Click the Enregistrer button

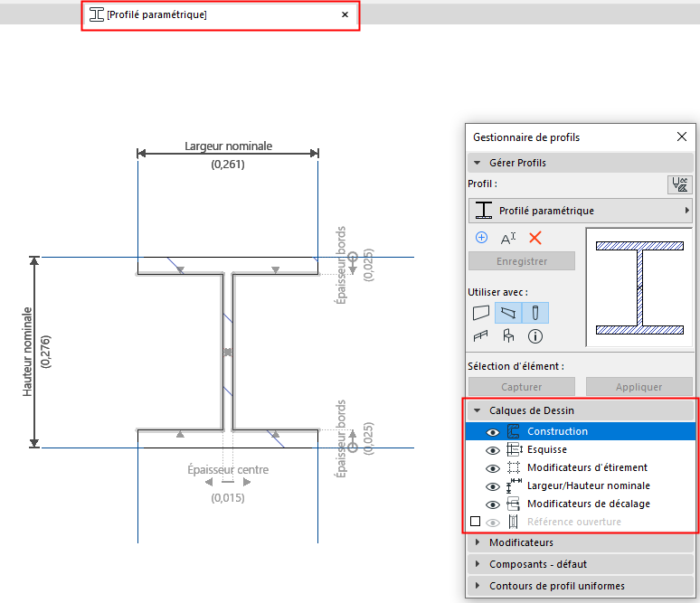click(x=522, y=261)
